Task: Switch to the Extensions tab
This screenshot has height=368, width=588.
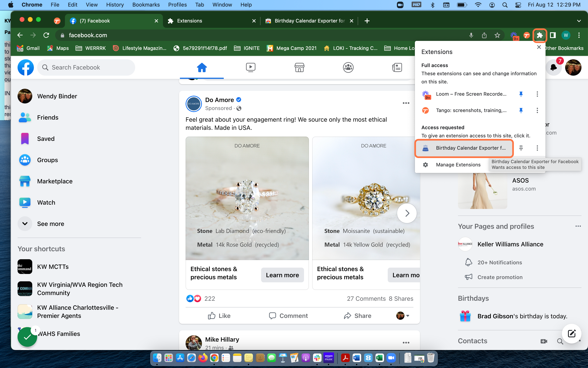Action: [212, 21]
